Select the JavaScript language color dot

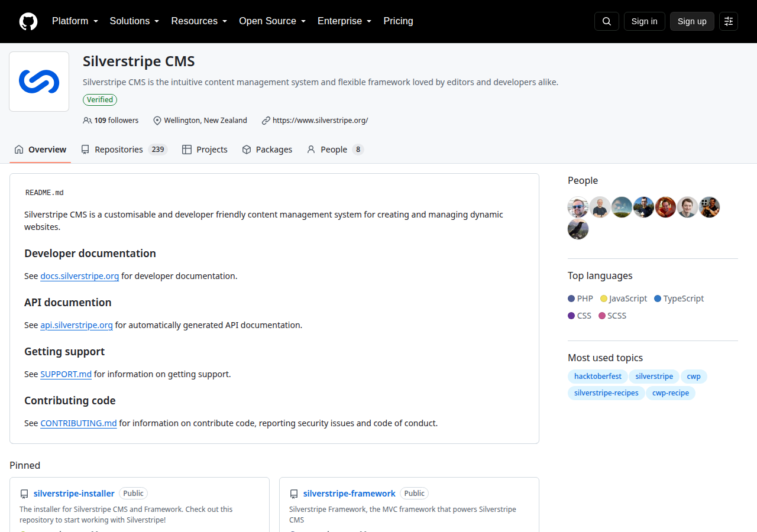click(604, 299)
